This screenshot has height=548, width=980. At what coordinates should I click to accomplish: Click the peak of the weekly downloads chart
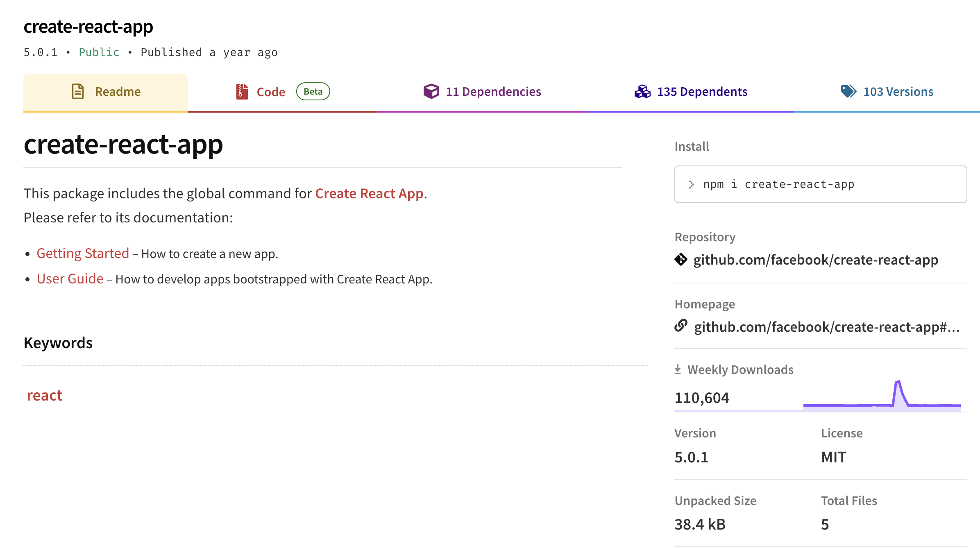point(898,382)
